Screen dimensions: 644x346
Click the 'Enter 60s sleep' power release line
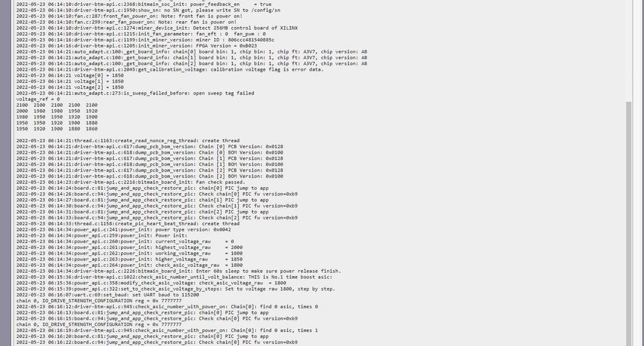click(178, 271)
